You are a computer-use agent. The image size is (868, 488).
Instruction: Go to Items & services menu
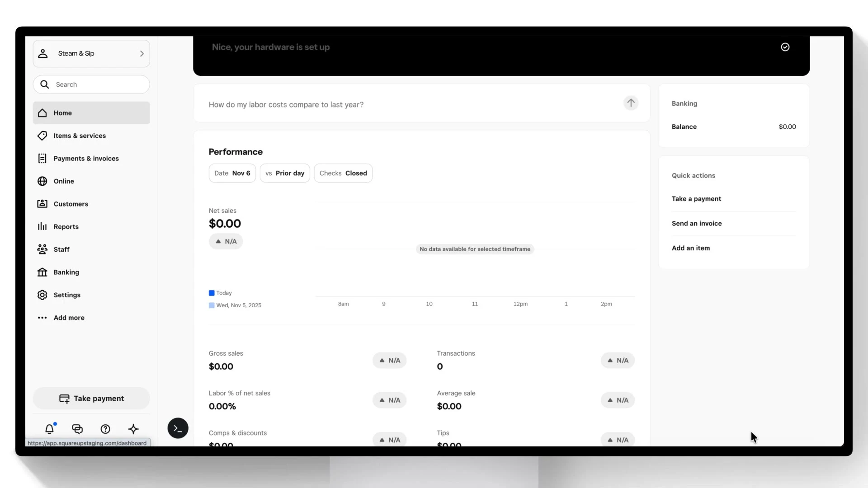pyautogui.click(x=80, y=136)
